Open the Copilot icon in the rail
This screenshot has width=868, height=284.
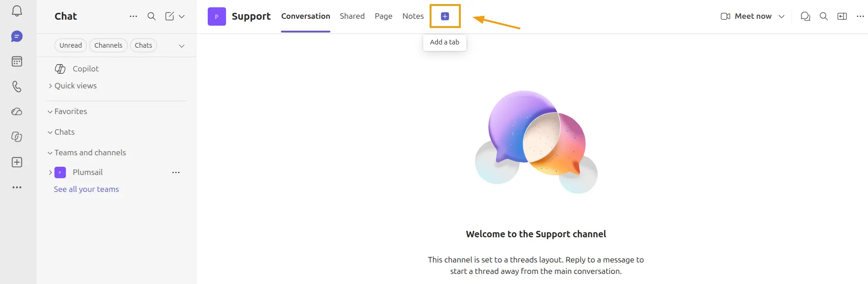tap(17, 137)
